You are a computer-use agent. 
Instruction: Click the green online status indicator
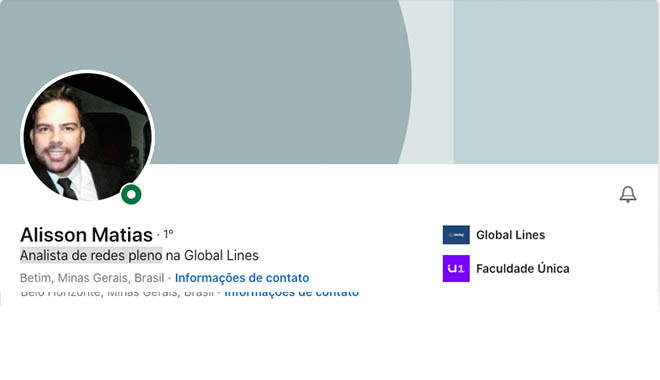tap(131, 194)
